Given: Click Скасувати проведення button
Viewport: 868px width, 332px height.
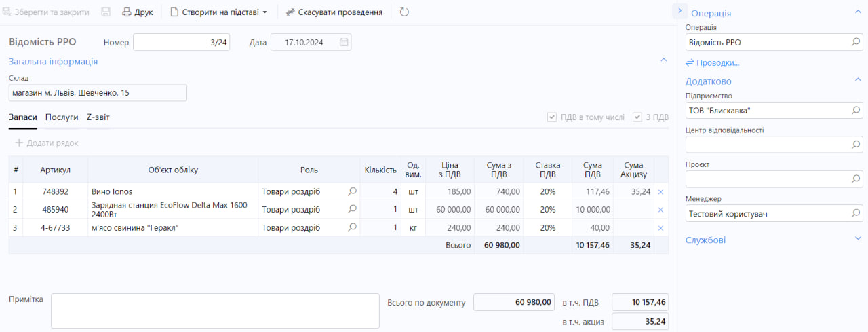Looking at the screenshot, I should 334,12.
